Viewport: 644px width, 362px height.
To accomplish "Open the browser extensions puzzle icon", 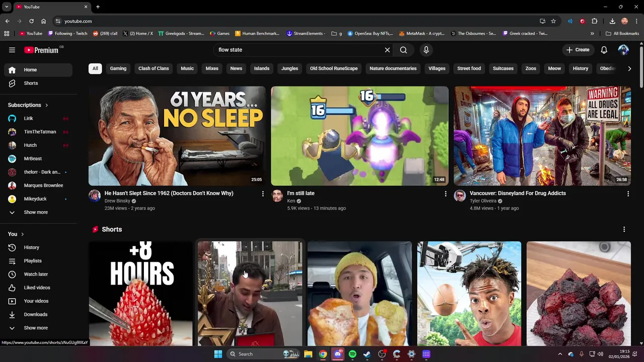I will coord(594,21).
